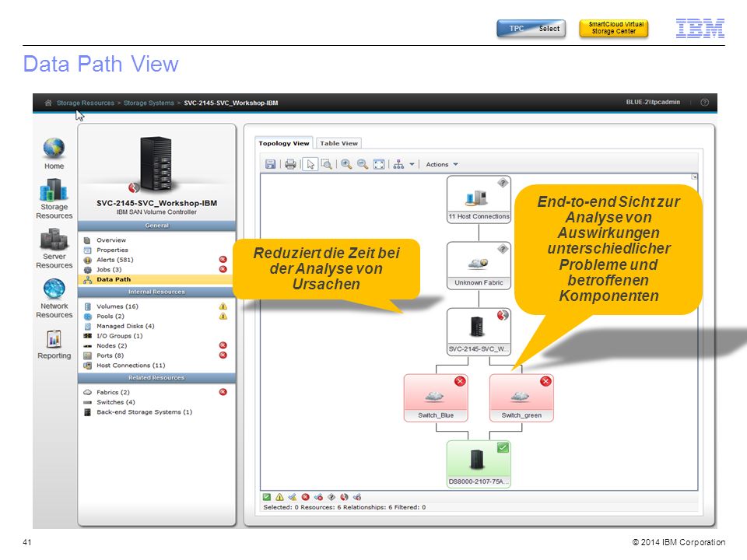Open Reporting in sidebar
The image size is (747, 560).
point(54,344)
